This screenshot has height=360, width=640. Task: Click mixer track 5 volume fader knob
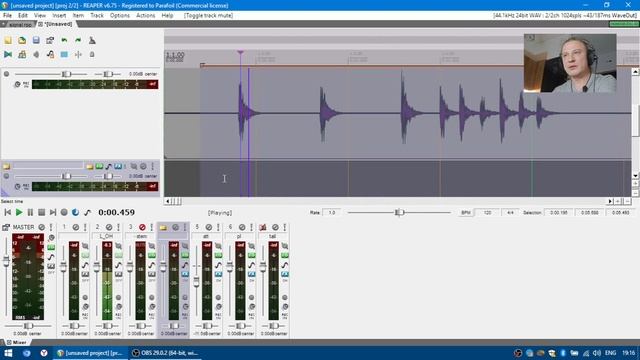point(196,283)
